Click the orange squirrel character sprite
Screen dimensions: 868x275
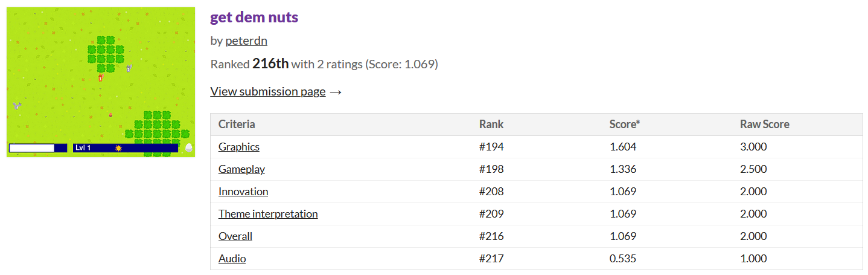click(100, 77)
